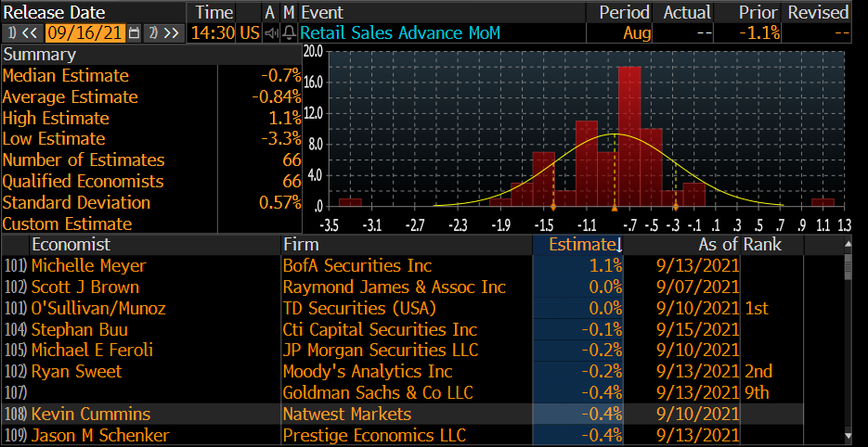Select O'Sullivan/Munoz economist entry
The height and width of the screenshot is (447, 868).
(x=98, y=308)
